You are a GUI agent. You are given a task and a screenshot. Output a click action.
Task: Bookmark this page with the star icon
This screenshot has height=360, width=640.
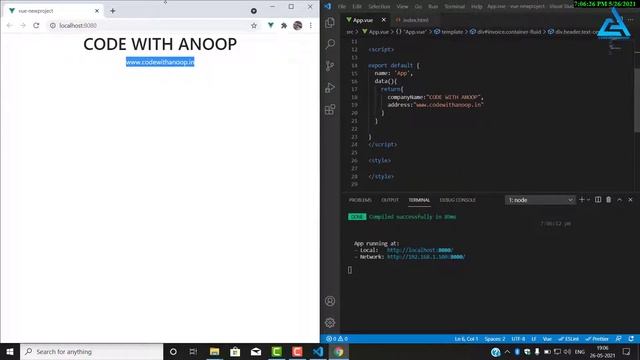254,25
